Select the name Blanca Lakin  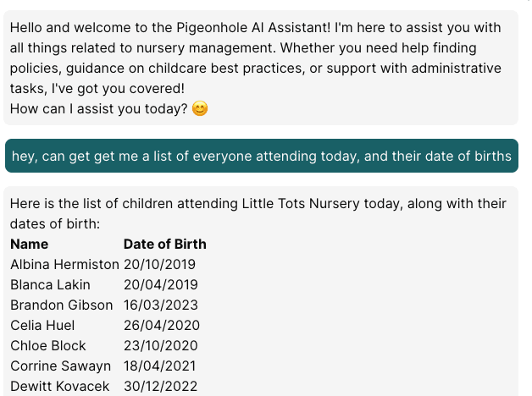pos(50,284)
